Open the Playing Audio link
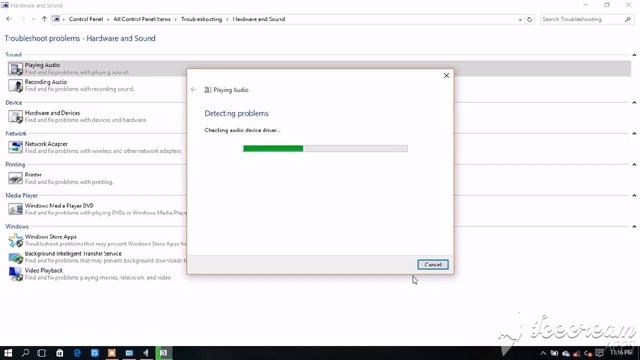 [42, 65]
